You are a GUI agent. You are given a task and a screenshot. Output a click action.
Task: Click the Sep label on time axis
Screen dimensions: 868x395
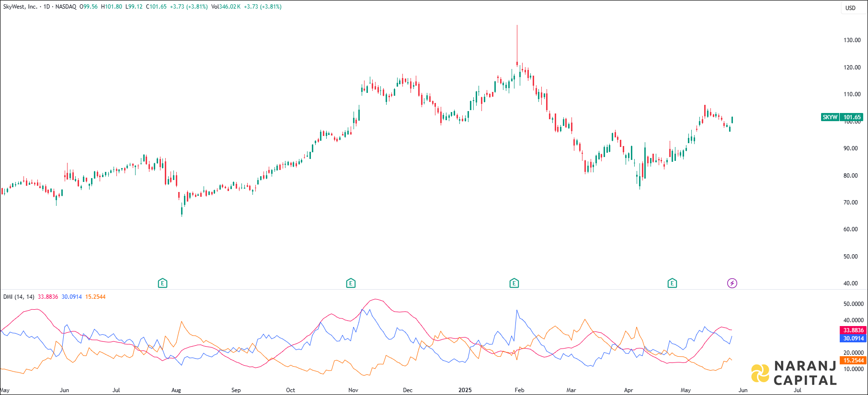coord(236,390)
